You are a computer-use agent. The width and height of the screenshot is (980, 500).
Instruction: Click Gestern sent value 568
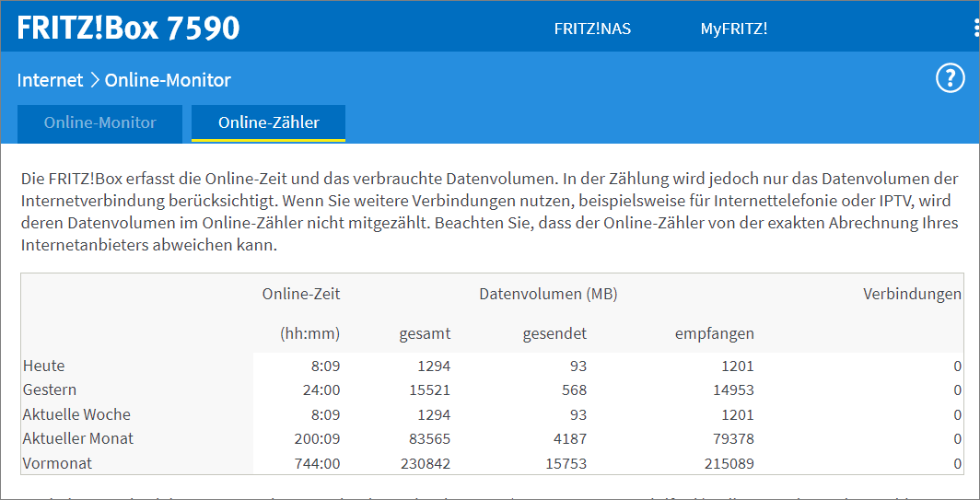pyautogui.click(x=575, y=390)
